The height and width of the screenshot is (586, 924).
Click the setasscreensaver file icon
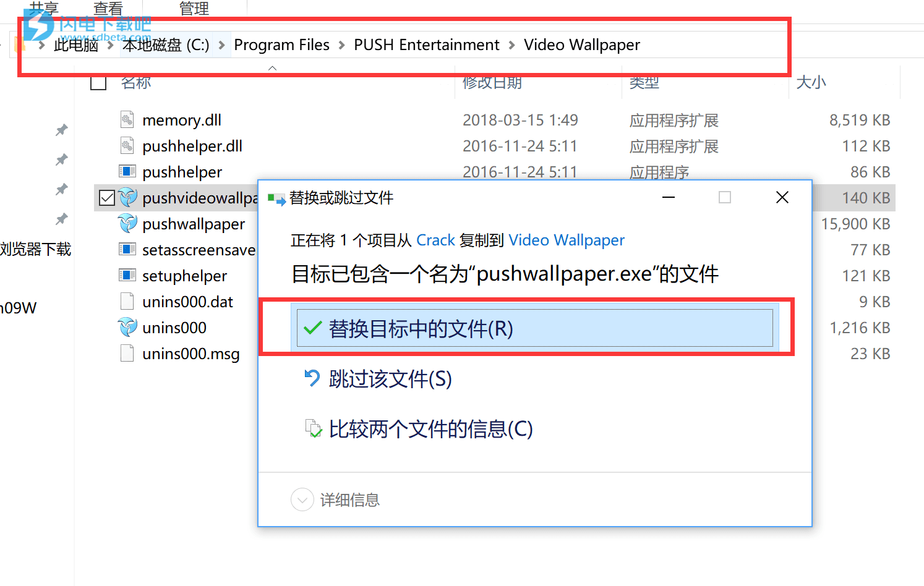[127, 249]
